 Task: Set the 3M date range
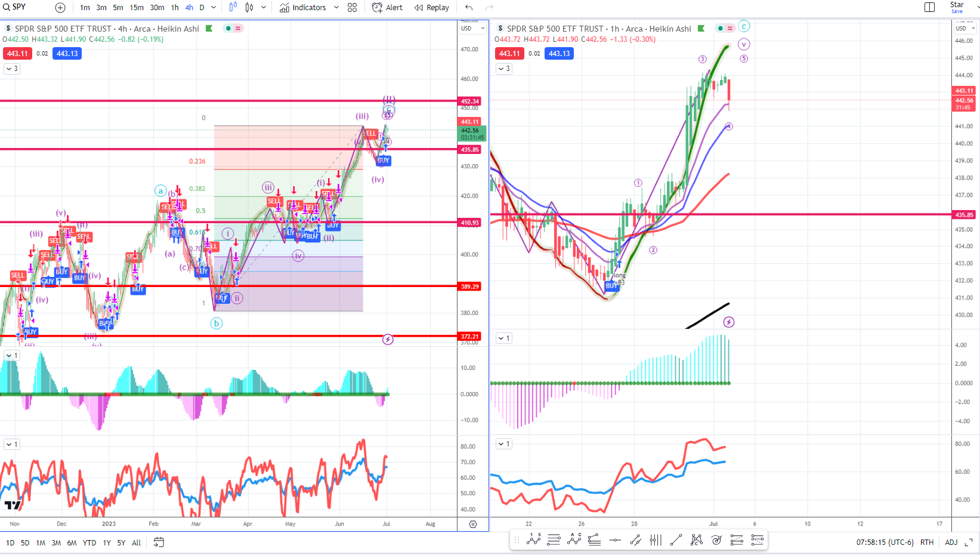56,543
